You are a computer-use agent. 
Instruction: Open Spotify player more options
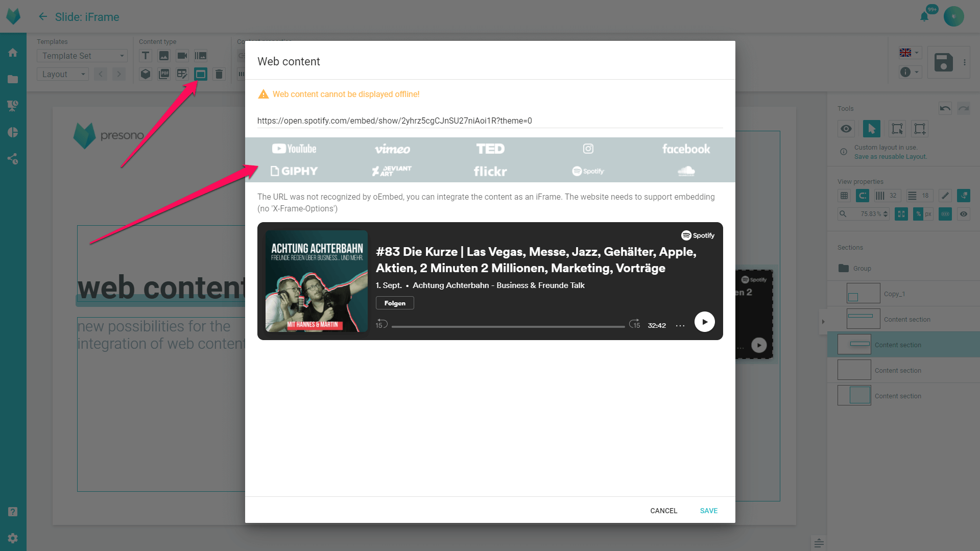coord(680,326)
